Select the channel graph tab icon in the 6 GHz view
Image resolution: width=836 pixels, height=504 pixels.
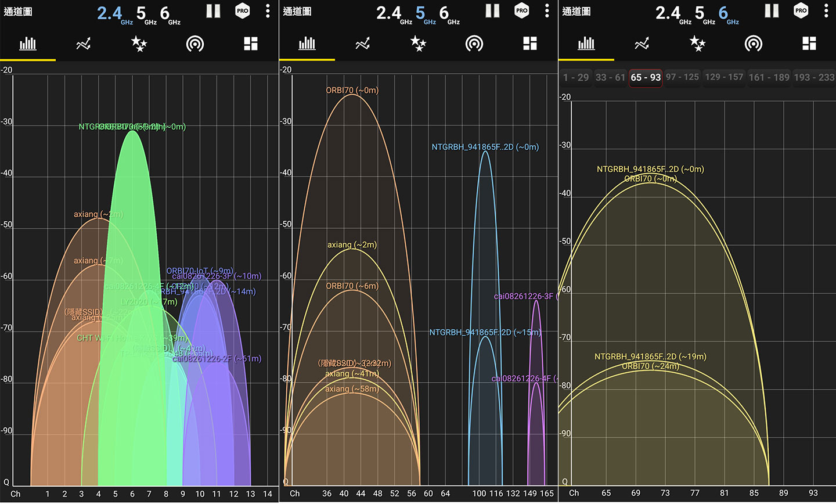586,44
